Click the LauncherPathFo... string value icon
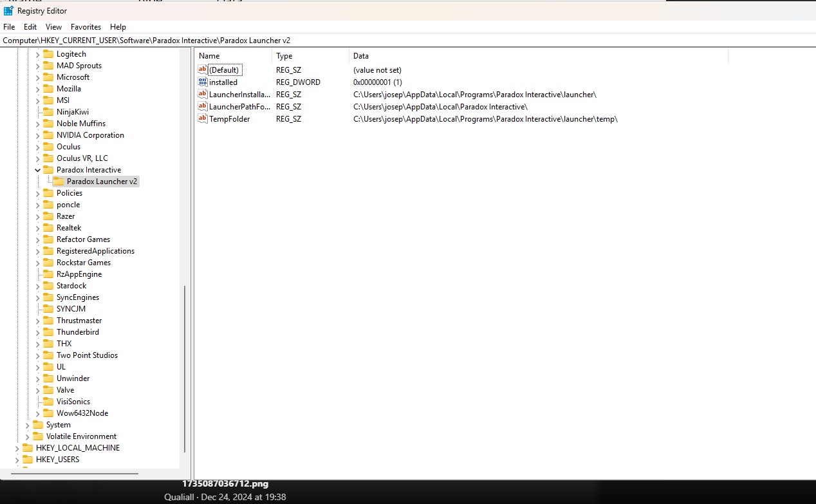 click(203, 106)
